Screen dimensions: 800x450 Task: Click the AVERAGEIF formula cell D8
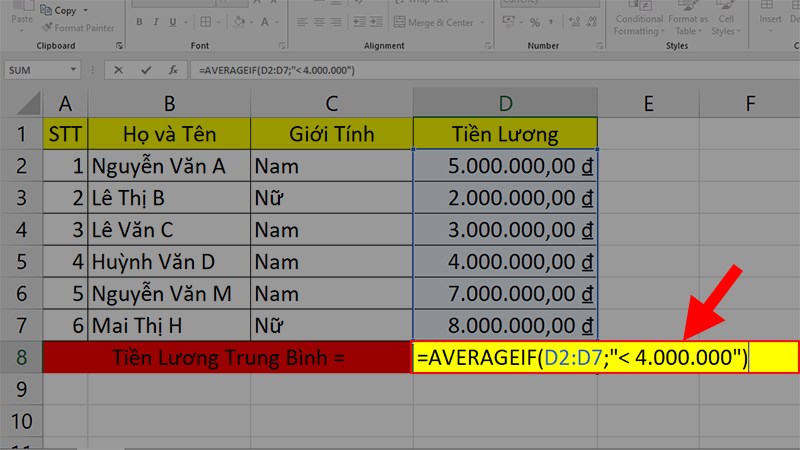605,357
